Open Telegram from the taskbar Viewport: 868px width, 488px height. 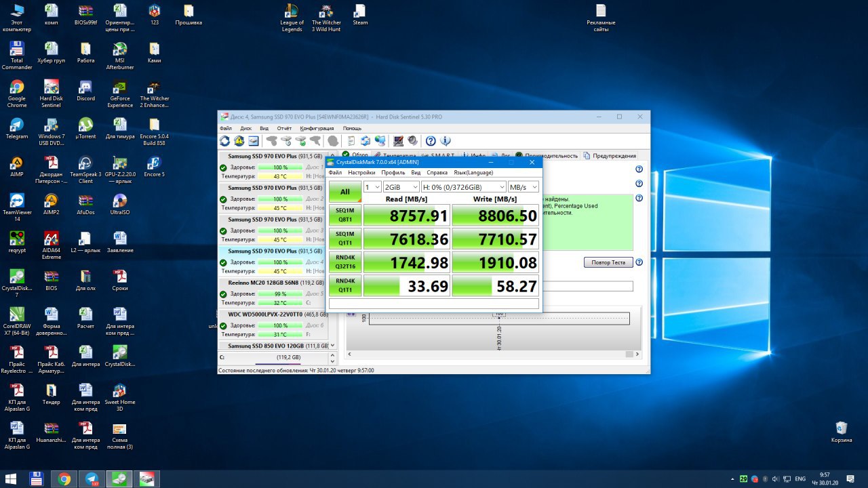pyautogui.click(x=92, y=479)
